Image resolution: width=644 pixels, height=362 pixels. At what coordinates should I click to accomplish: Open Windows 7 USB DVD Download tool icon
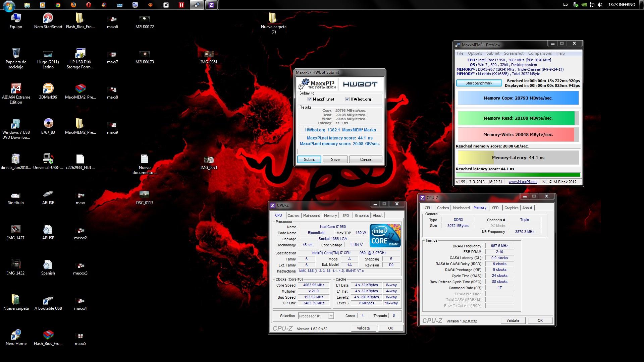tap(16, 129)
